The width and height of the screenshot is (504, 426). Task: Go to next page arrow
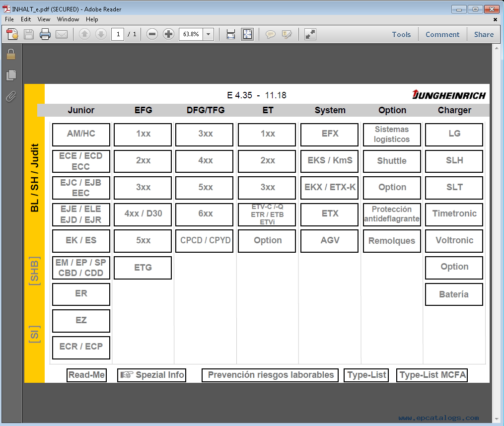101,34
